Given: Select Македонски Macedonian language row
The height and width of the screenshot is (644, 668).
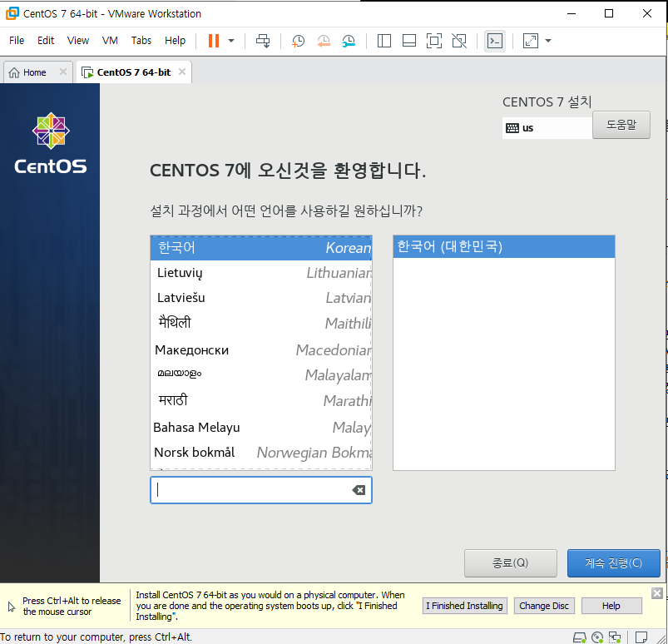Looking at the screenshot, I should click(260, 350).
